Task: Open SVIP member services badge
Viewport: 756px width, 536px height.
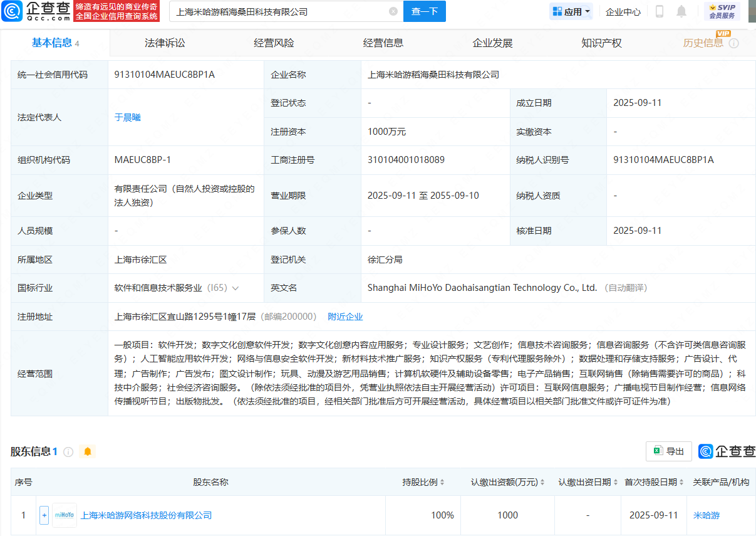Action: (x=722, y=11)
